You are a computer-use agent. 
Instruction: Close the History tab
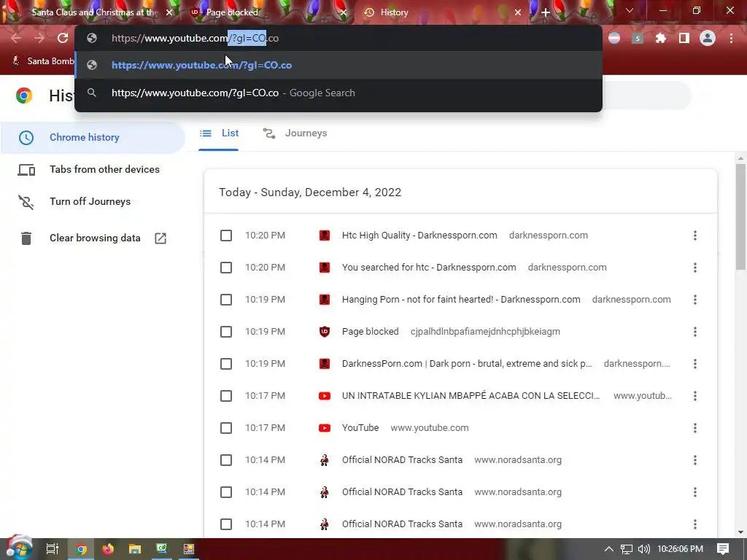(x=518, y=12)
